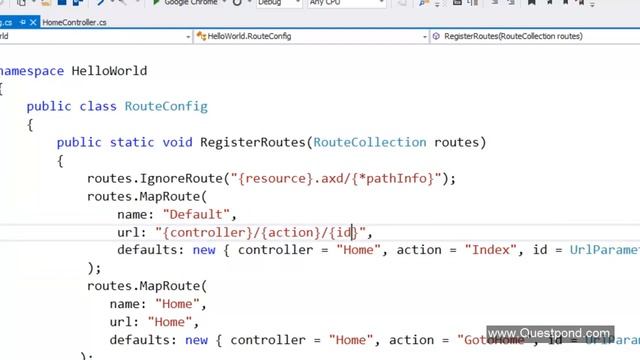Click the 'void' keyword in method signature
Image resolution: width=640 pixels, height=360 pixels.
pyautogui.click(x=177, y=142)
